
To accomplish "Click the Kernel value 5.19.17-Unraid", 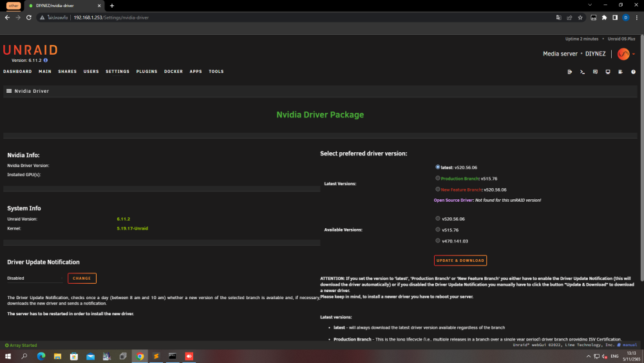I will click(x=132, y=229).
